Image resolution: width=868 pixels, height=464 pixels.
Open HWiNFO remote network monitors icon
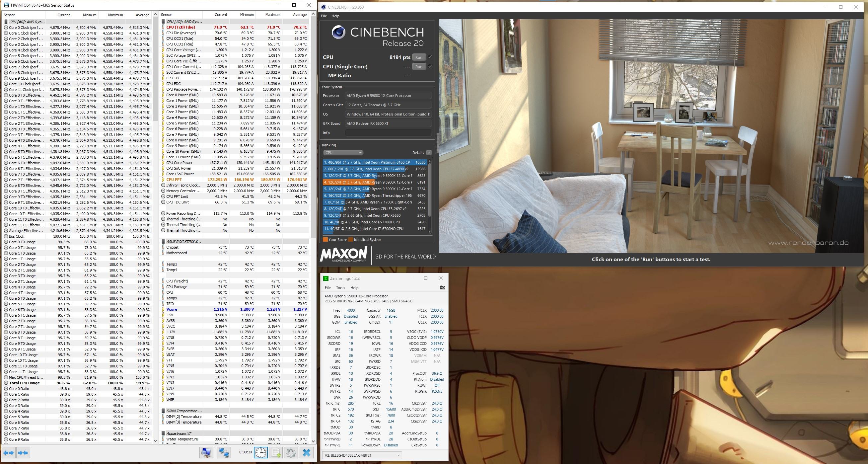pyautogui.click(x=224, y=452)
